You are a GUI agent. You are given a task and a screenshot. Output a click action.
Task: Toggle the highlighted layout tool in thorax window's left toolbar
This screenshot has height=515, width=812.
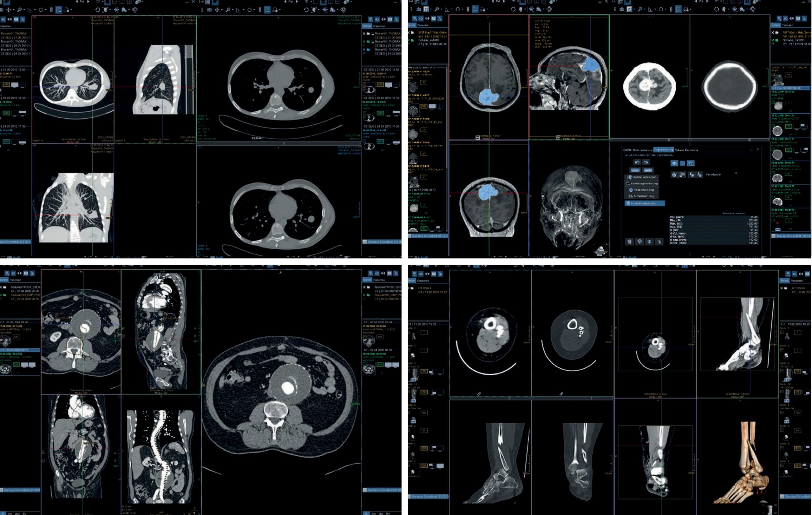click(59, 10)
